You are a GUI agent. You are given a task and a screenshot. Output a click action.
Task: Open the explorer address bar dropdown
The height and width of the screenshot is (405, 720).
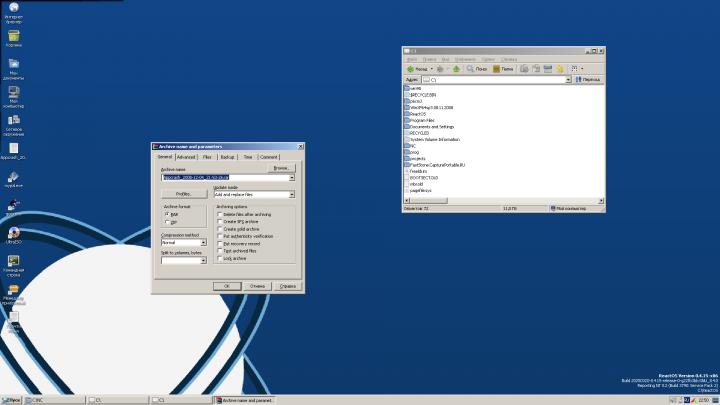[x=567, y=79]
